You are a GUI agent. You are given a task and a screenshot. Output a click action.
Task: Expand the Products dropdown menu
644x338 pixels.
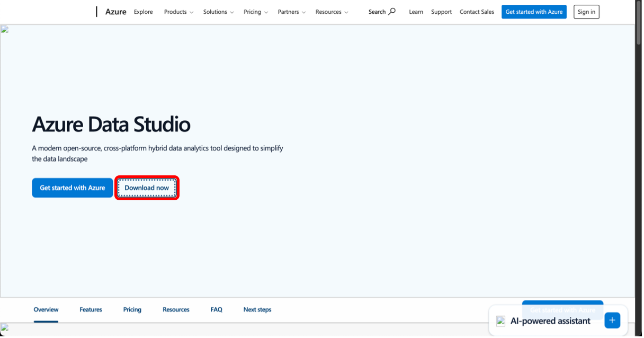178,12
